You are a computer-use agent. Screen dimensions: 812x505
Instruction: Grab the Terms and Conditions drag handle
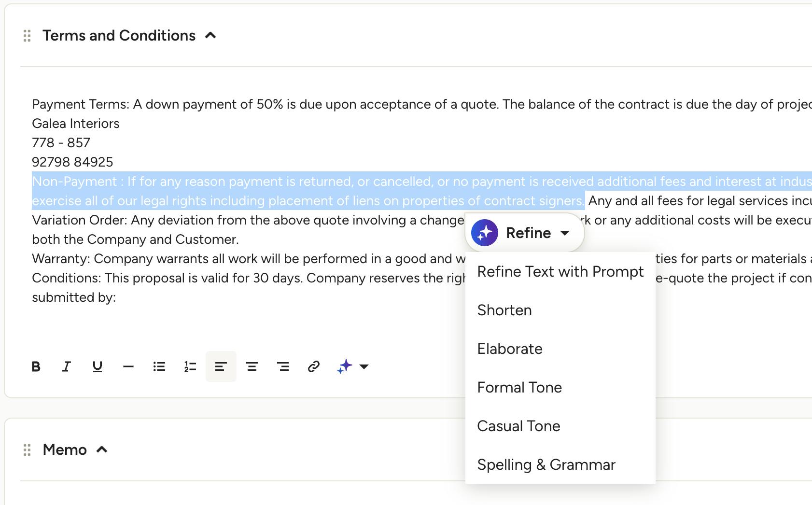click(27, 36)
